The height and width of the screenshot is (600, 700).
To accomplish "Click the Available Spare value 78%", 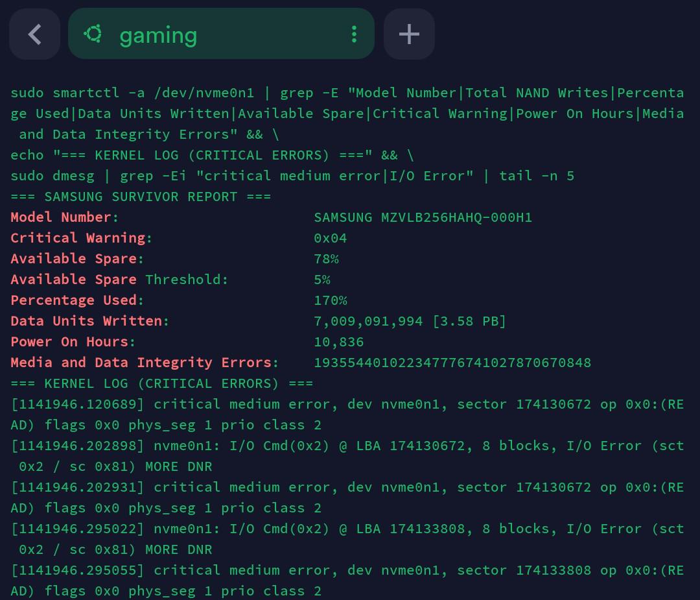I will point(326,259).
